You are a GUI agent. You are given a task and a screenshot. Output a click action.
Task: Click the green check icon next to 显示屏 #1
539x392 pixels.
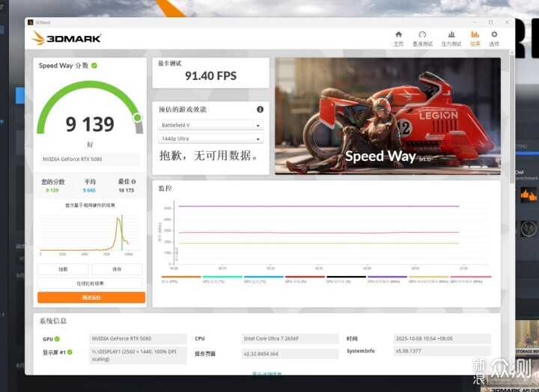[70, 352]
